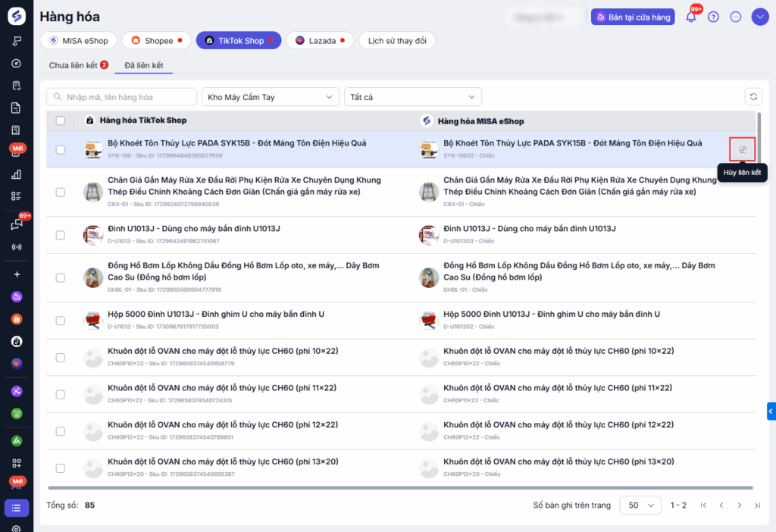776x532 pixels.
Task: Select the TikTok Shop tab
Action: coord(239,41)
